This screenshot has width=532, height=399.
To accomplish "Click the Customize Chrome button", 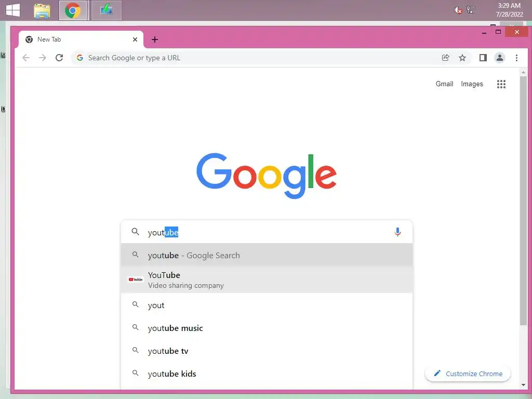I will pyautogui.click(x=468, y=374).
